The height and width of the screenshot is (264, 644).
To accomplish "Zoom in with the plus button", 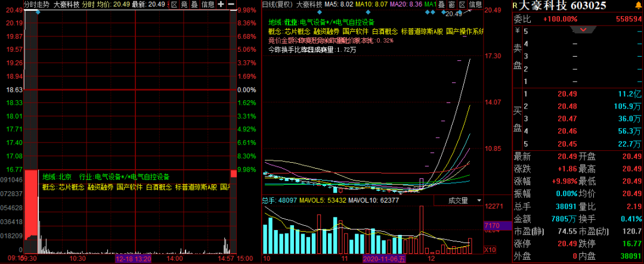I will point(221,5).
